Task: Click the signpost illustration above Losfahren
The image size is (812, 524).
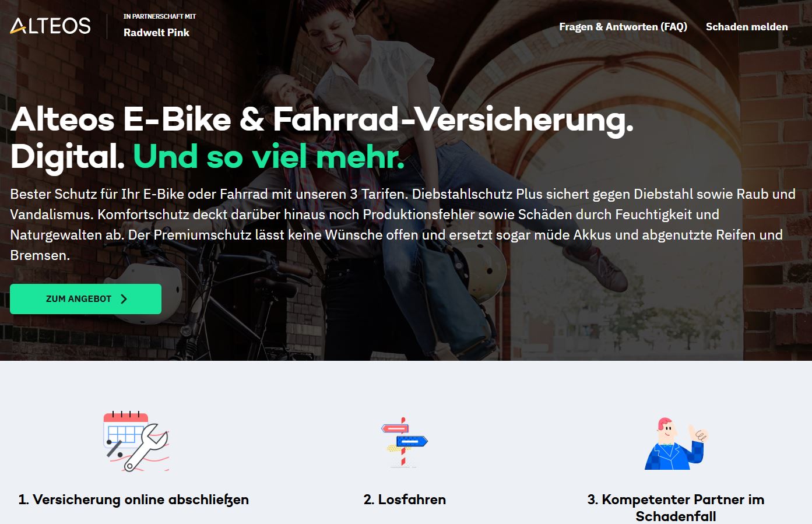Action: click(x=404, y=442)
